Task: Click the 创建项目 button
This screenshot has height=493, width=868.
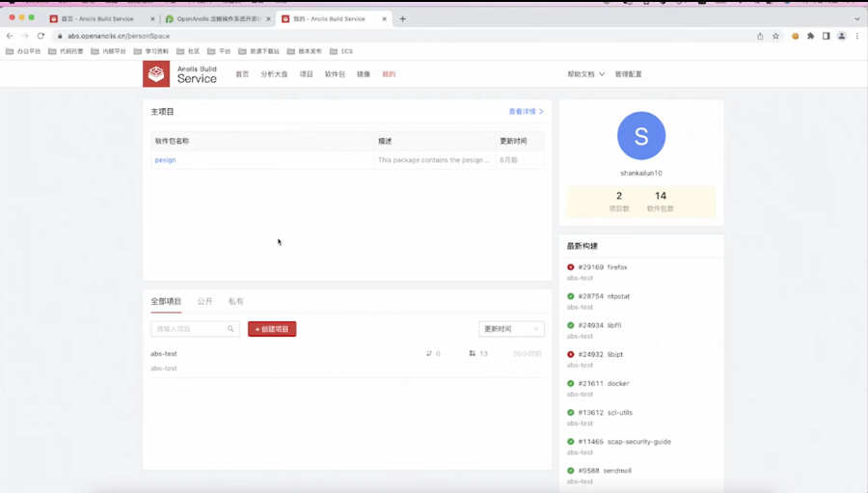Action: pyautogui.click(x=272, y=329)
